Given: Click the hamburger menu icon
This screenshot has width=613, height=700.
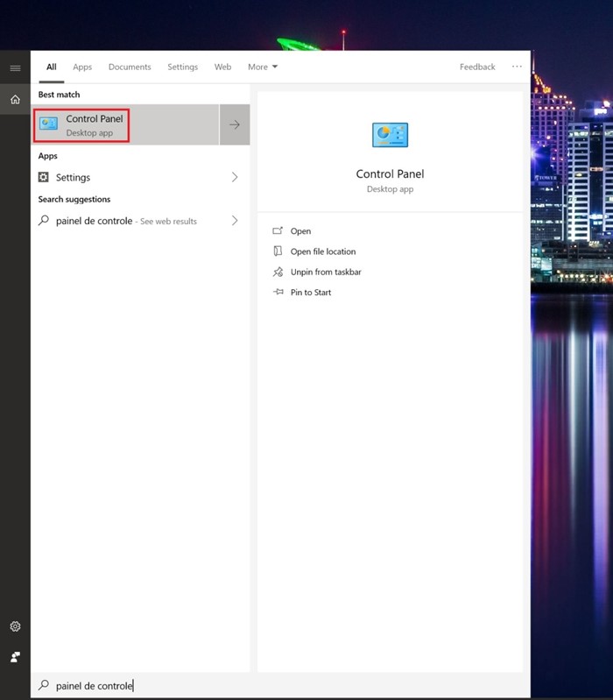Looking at the screenshot, I should coord(15,68).
